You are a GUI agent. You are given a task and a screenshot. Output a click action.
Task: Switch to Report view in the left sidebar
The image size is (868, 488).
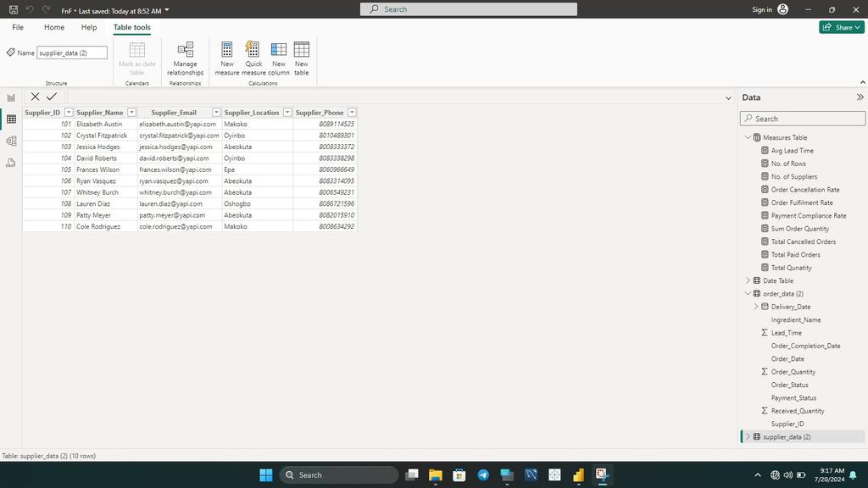(11, 97)
